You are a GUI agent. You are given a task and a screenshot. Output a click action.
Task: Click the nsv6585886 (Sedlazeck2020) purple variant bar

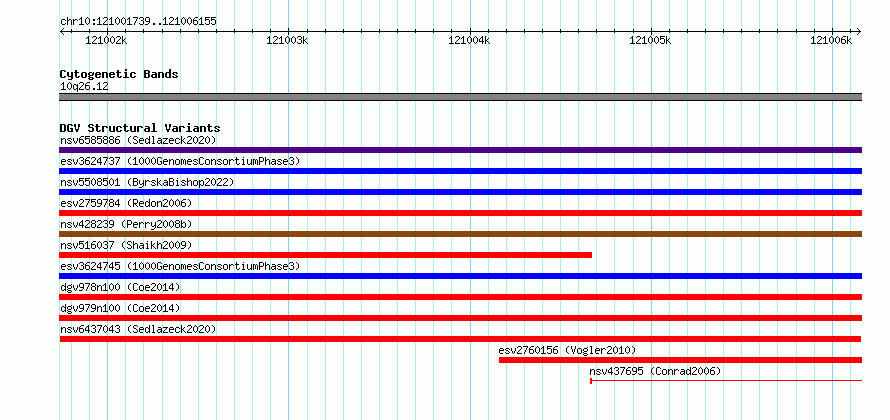[460, 150]
